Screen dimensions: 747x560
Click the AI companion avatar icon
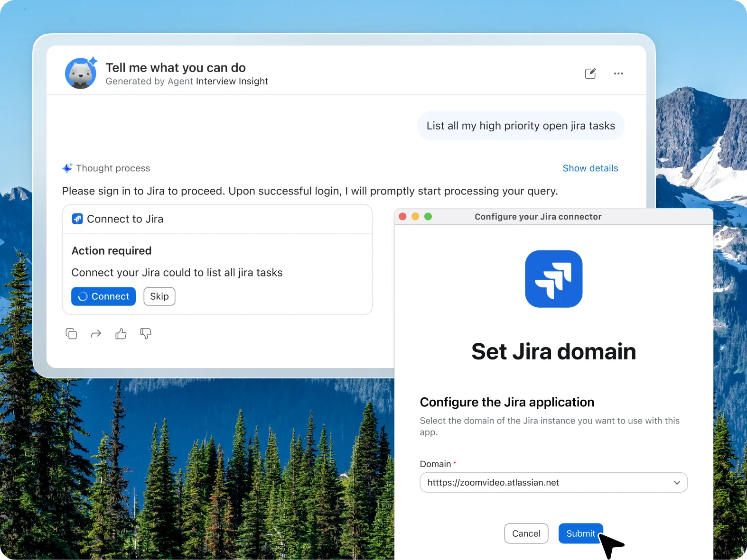81,73
